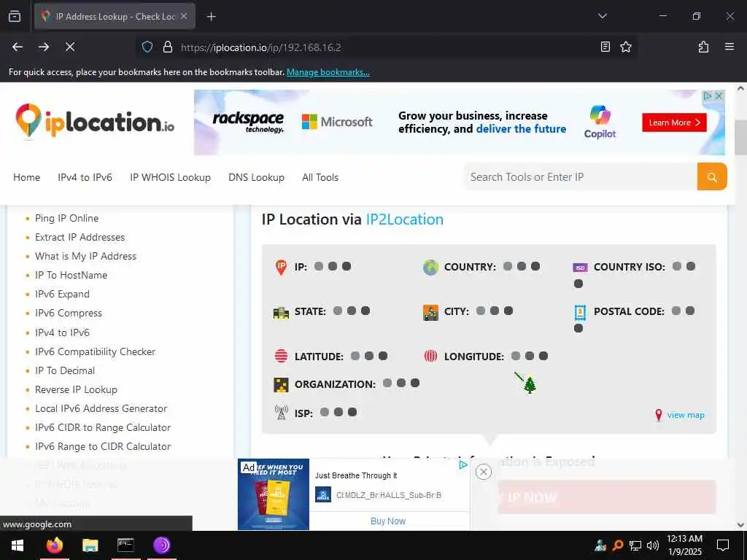
Task: Click the State building icon
Action: [x=281, y=312]
